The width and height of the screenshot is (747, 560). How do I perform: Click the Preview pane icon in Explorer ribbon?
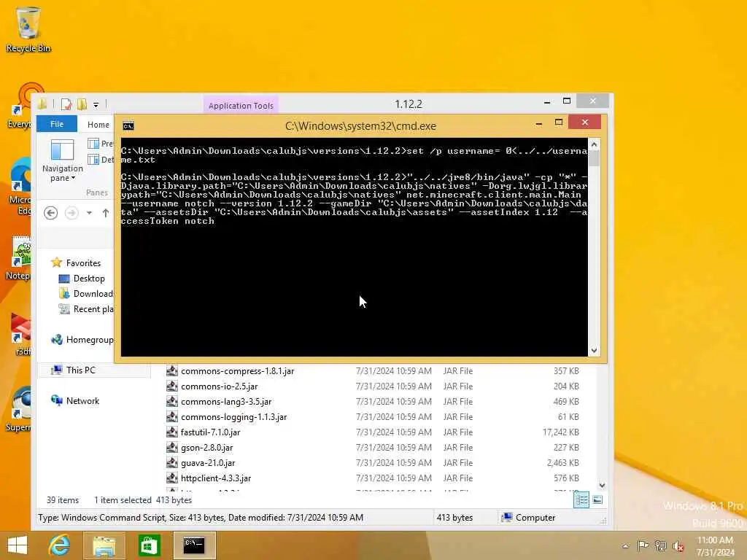tap(93, 144)
